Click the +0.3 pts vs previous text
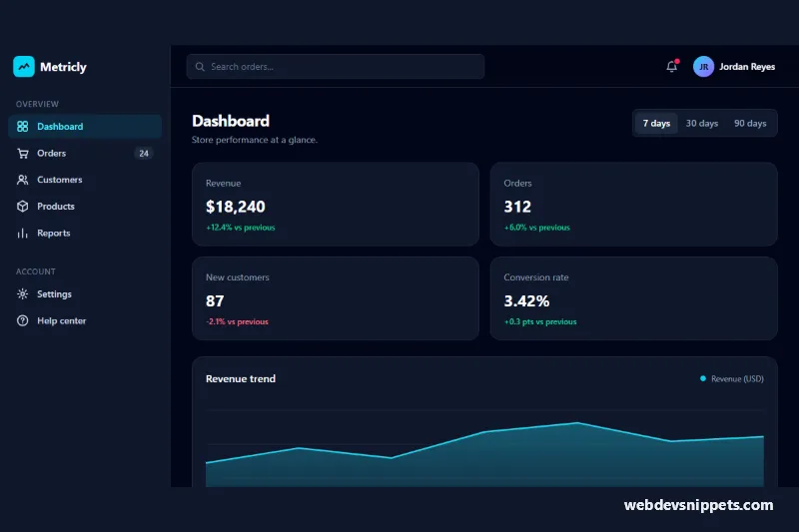The image size is (799, 532). 540,321
